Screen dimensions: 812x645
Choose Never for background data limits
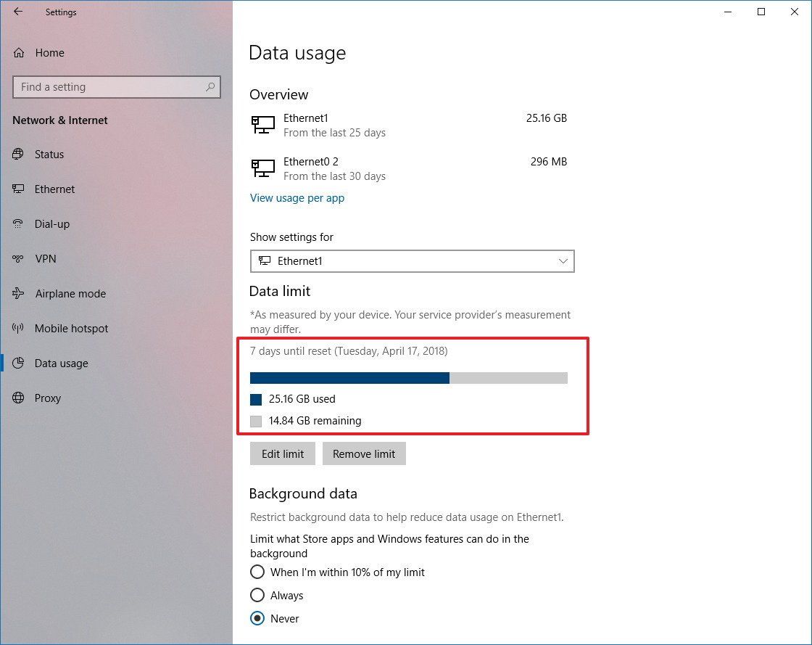coord(257,618)
